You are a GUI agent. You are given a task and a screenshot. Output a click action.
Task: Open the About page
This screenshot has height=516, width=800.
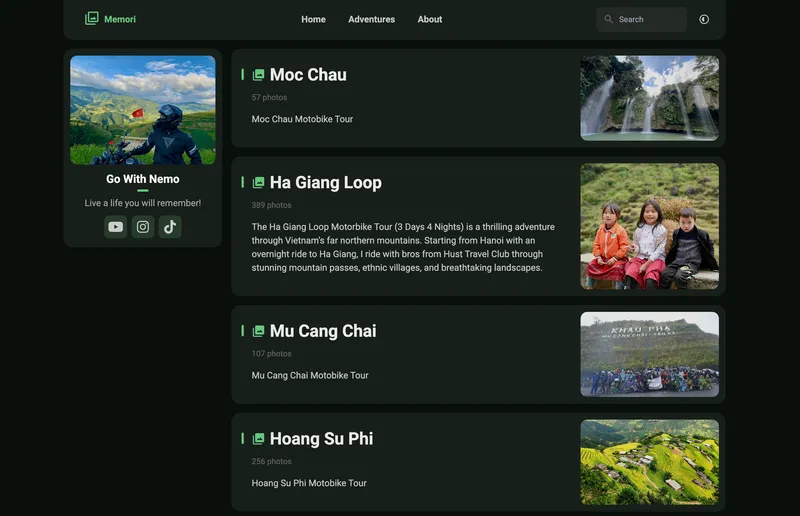click(430, 19)
